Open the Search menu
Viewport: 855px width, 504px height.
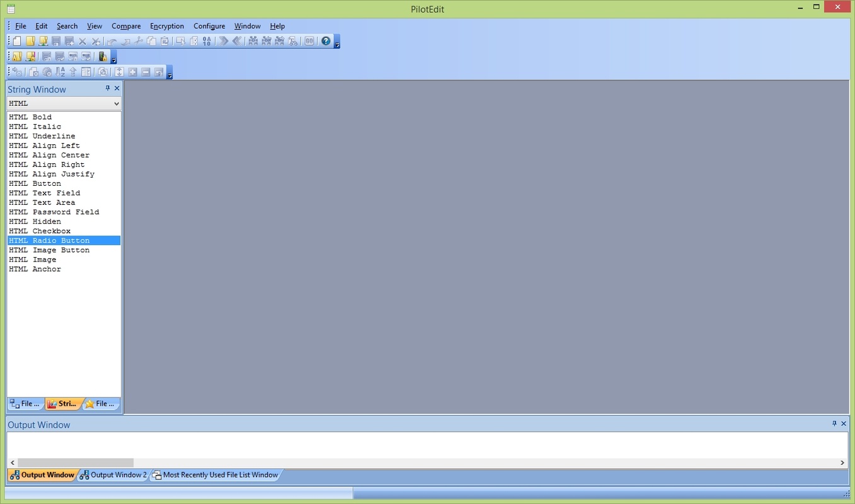pos(67,26)
